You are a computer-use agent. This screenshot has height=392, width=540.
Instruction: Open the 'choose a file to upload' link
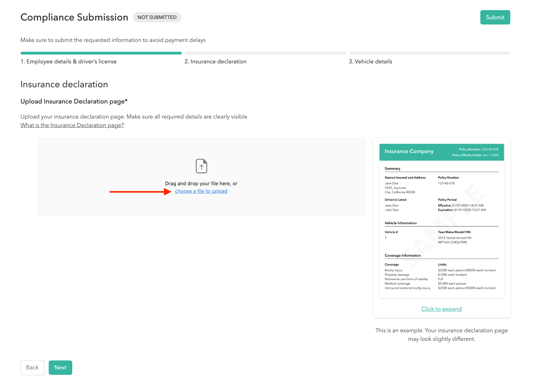click(201, 191)
